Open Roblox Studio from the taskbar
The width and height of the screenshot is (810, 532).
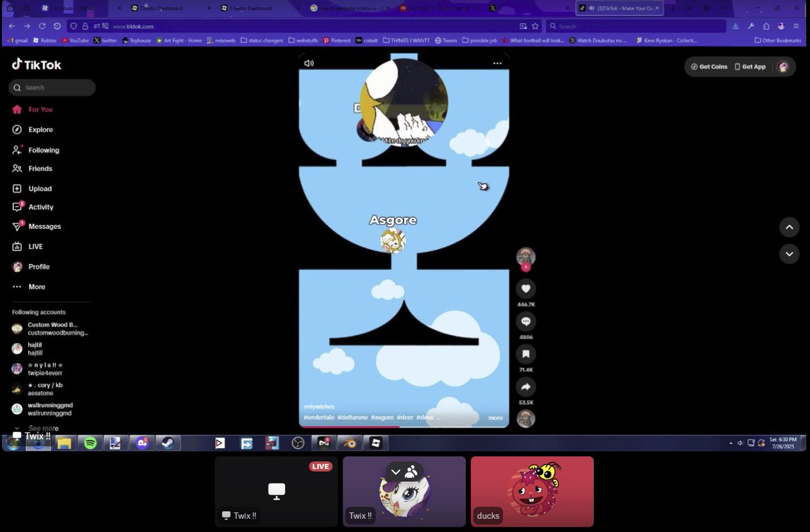point(376,443)
